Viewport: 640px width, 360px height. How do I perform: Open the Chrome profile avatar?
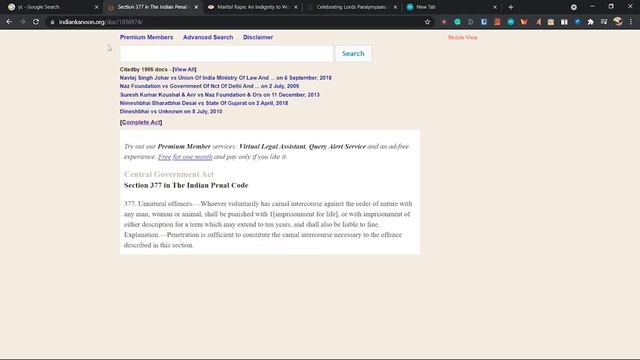(618, 22)
